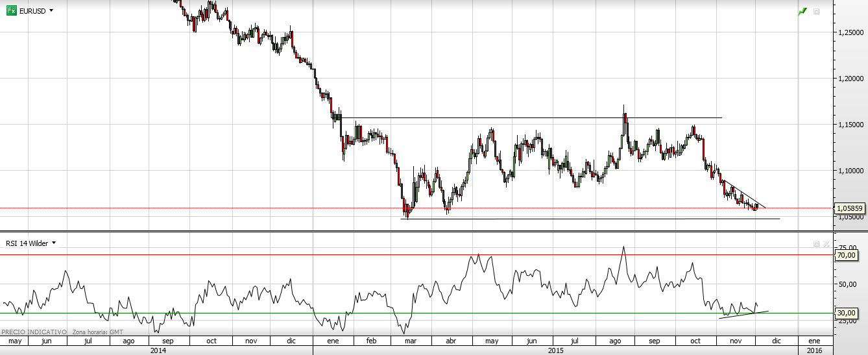Click the 'ene' 2015 month label
The width and height of the screenshot is (868, 355).
click(333, 341)
